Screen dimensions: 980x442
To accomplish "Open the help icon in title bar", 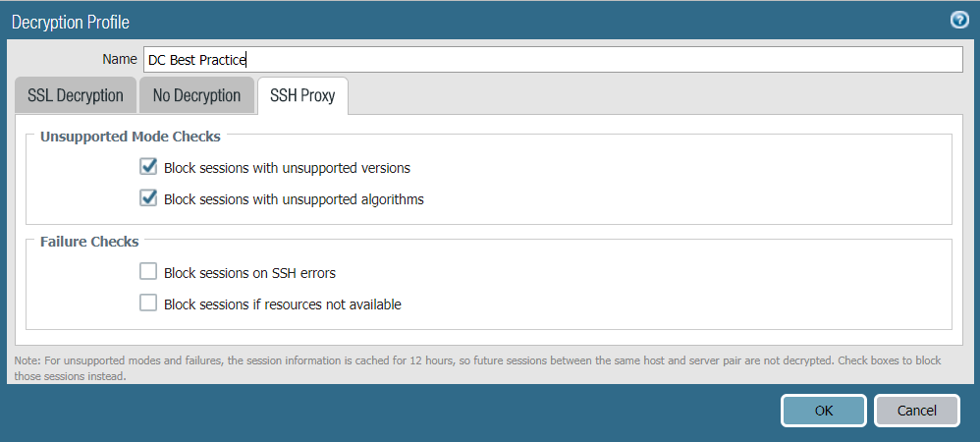I will (959, 20).
